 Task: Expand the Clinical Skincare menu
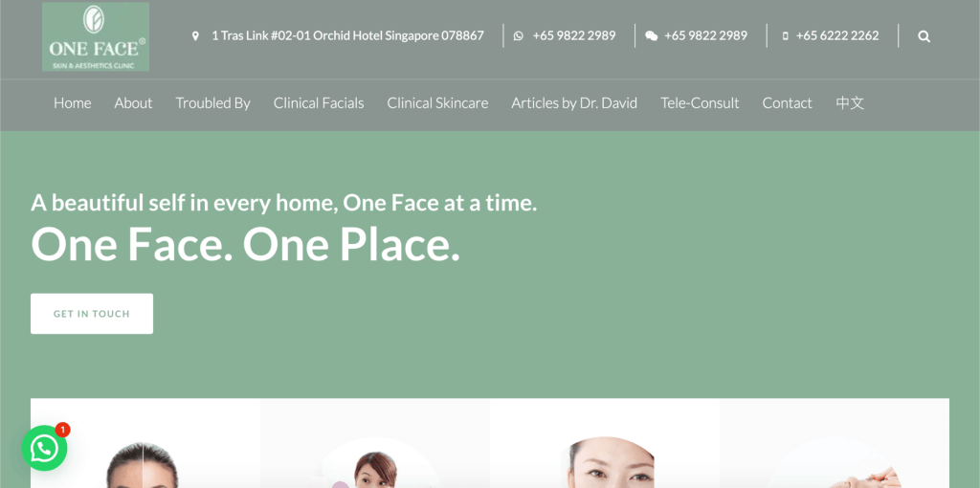click(437, 103)
